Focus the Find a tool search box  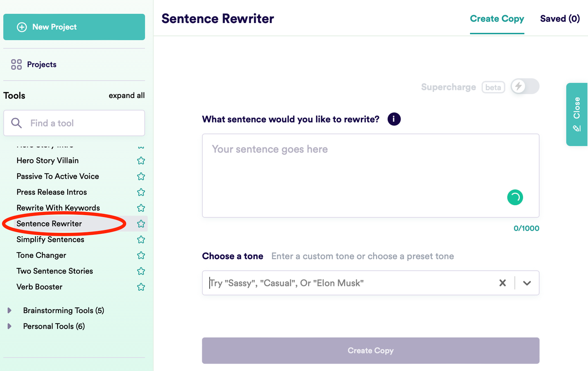(74, 123)
